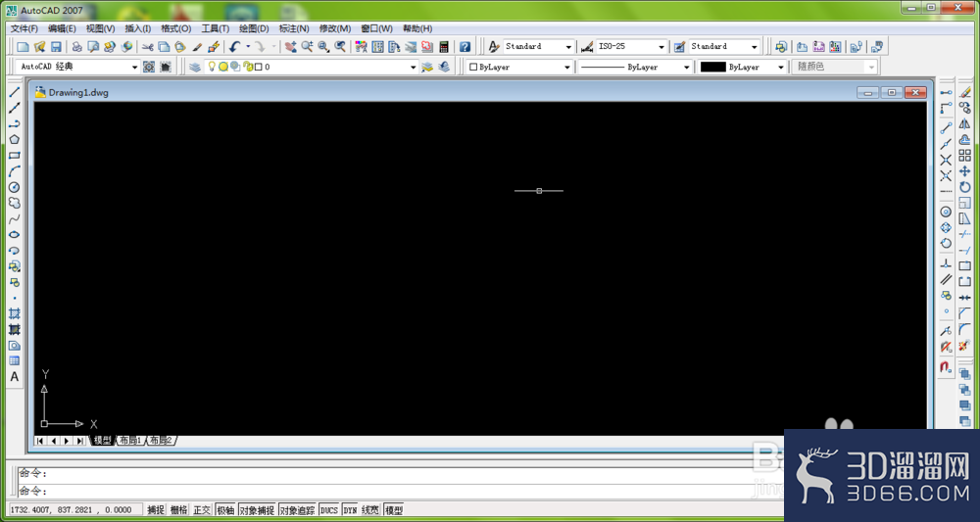
Task: Select the Line tool in Draw toolbar
Action: coord(15,92)
